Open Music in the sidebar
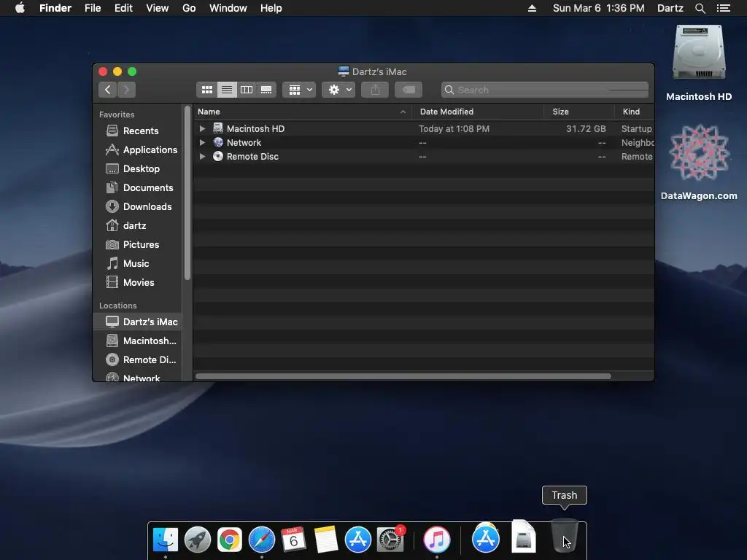 point(138,263)
